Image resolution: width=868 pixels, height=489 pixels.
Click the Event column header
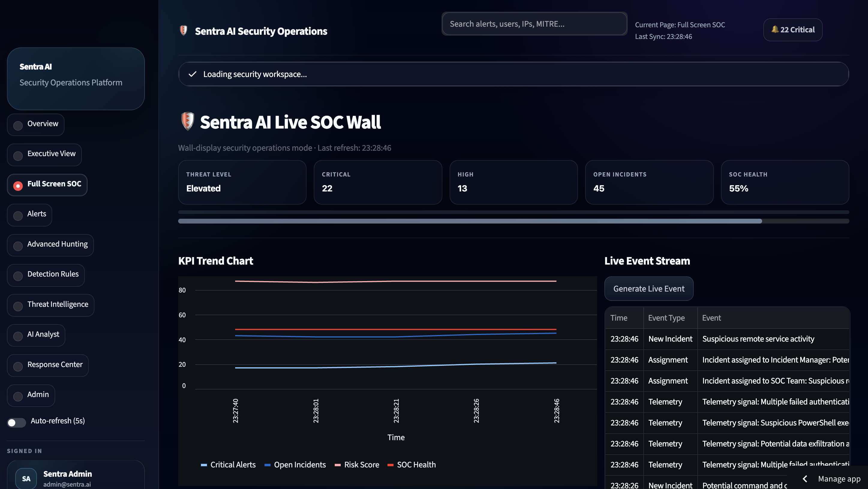773,318
